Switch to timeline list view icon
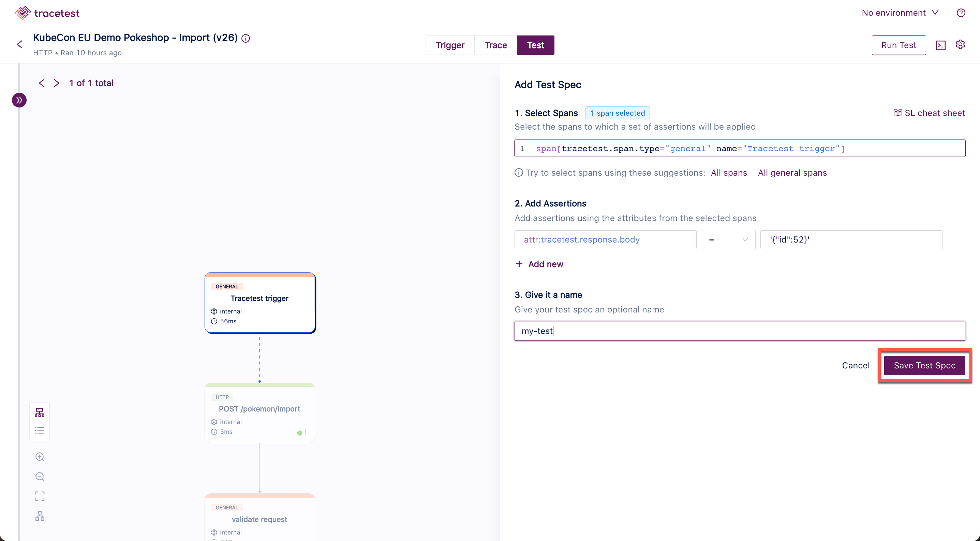The width and height of the screenshot is (980, 541). (x=40, y=431)
